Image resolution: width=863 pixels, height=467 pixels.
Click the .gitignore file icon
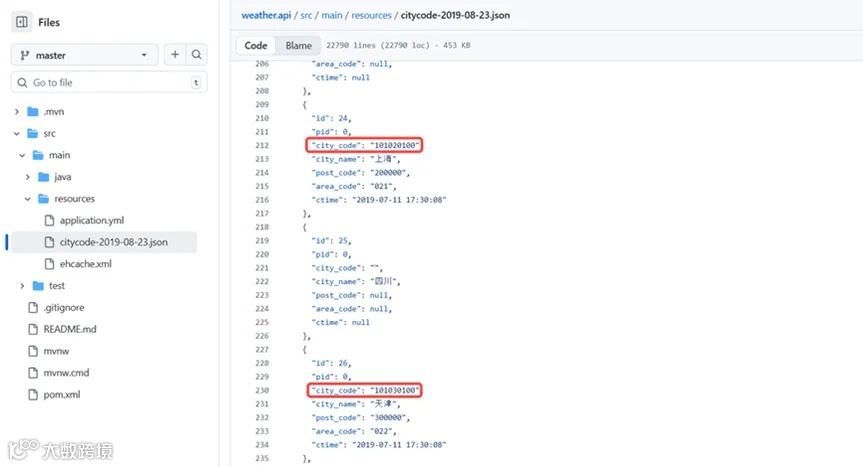[33, 307]
